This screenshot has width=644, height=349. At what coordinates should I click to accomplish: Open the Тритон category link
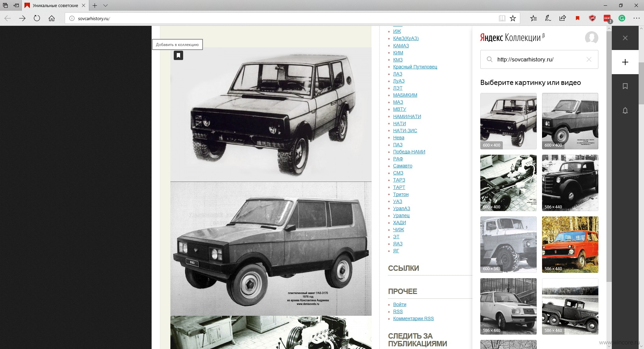click(x=401, y=194)
